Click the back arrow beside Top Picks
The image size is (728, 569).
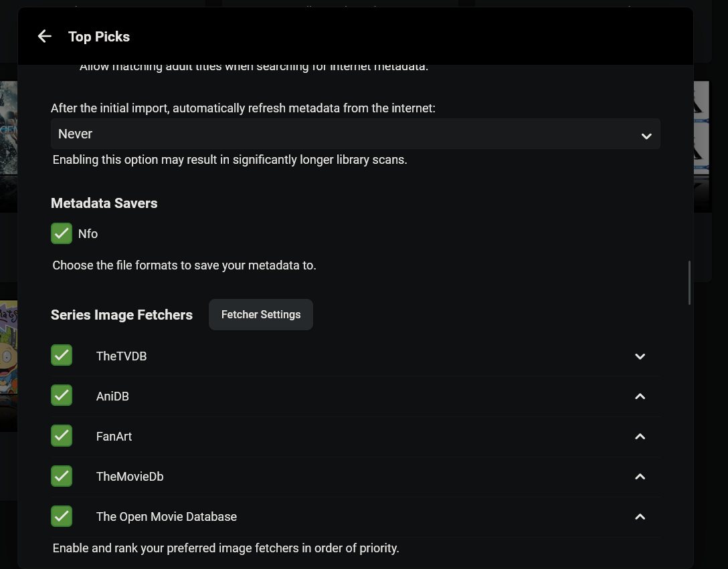pyautogui.click(x=44, y=37)
